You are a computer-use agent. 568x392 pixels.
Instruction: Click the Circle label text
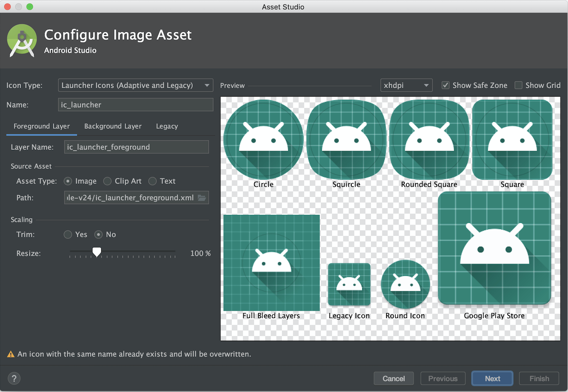pyautogui.click(x=263, y=184)
